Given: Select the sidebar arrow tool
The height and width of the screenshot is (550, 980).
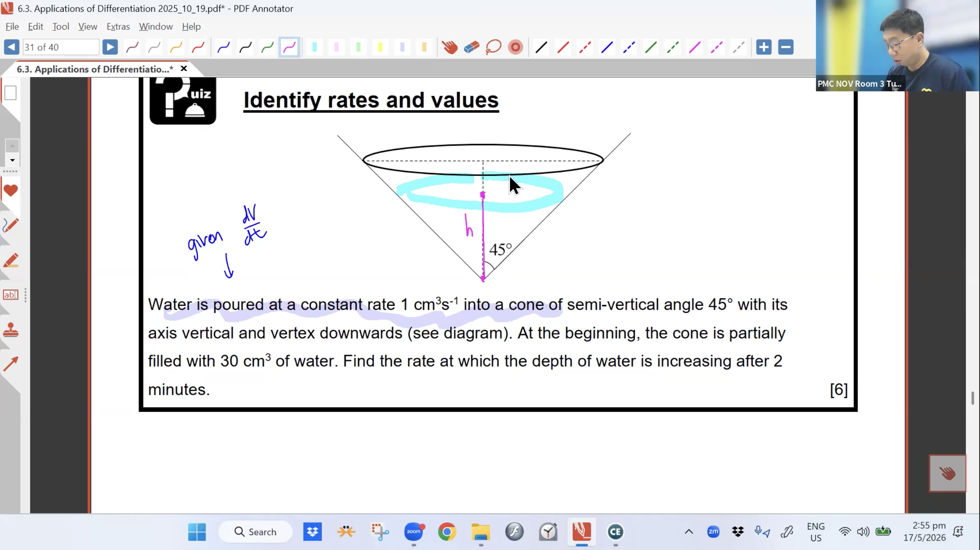Looking at the screenshot, I should tap(10, 364).
